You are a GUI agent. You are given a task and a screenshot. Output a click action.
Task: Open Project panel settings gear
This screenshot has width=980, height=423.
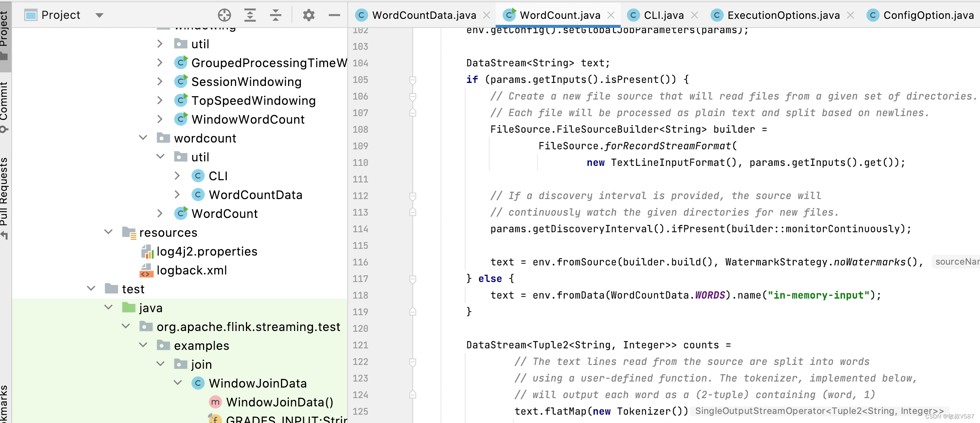(x=308, y=15)
